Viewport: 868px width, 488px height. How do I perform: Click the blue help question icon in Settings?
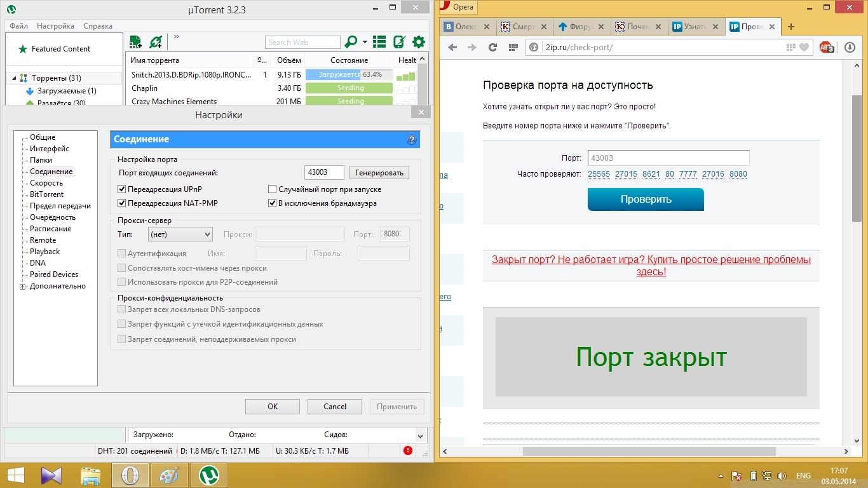pyautogui.click(x=411, y=140)
